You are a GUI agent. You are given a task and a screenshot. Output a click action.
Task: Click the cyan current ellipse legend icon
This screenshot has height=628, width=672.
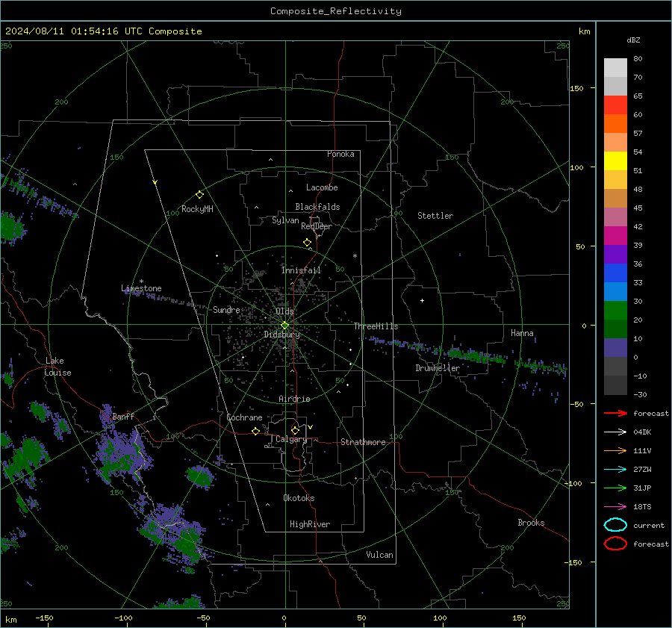coord(615,525)
